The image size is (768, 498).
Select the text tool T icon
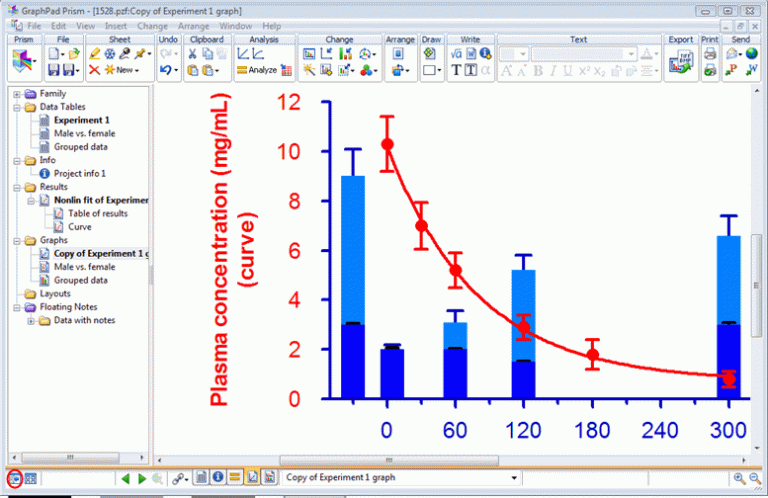456,70
